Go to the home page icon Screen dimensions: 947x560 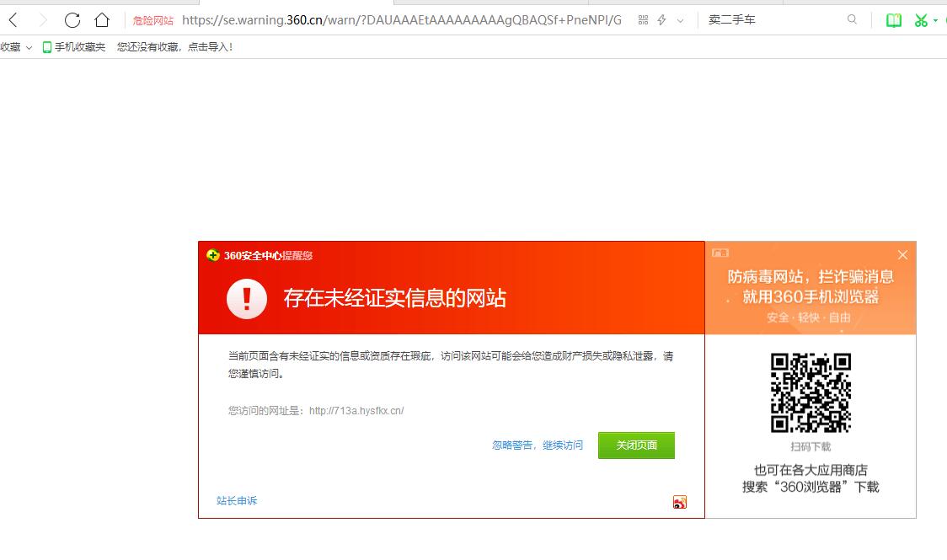102,20
